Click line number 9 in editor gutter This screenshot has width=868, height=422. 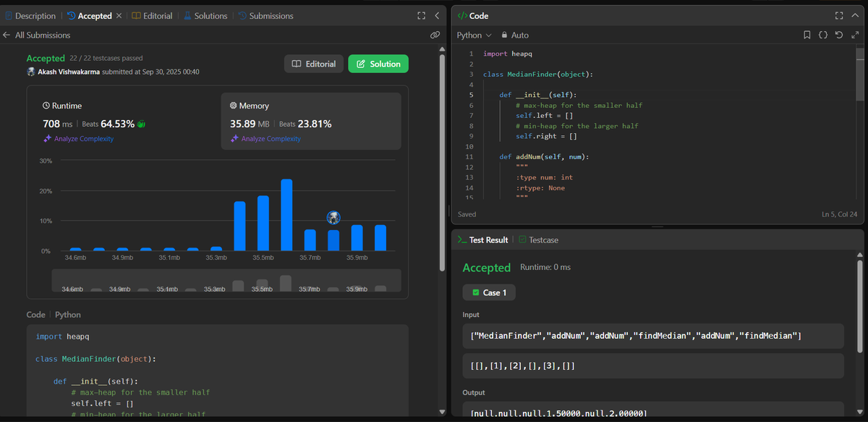pos(471,136)
